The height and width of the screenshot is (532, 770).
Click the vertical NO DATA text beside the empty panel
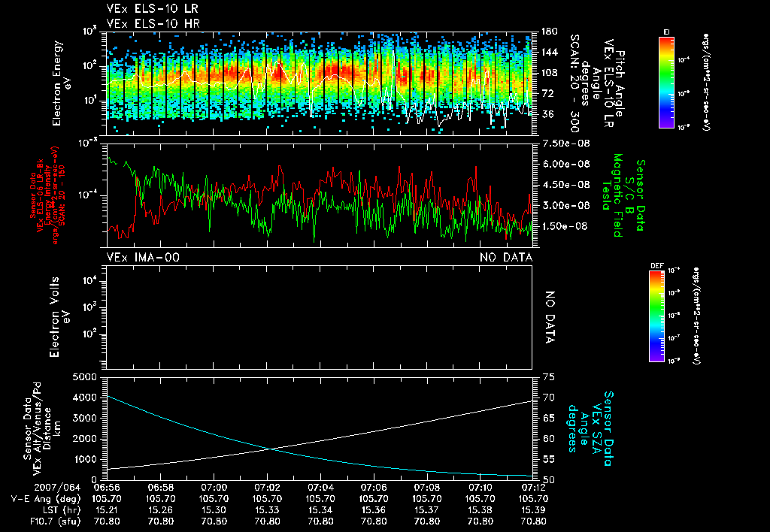click(x=550, y=317)
